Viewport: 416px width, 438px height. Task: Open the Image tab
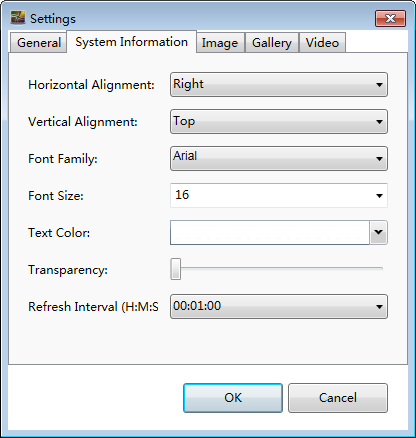point(220,43)
